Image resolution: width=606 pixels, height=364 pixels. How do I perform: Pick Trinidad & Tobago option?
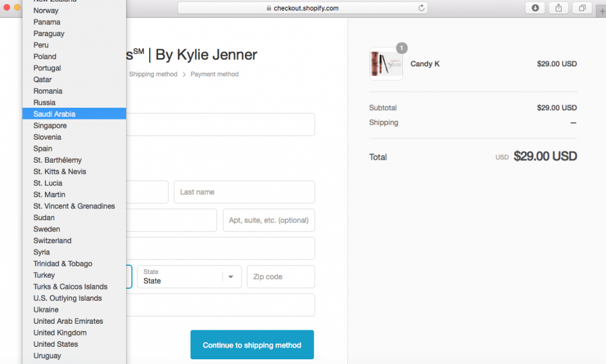coord(74,263)
